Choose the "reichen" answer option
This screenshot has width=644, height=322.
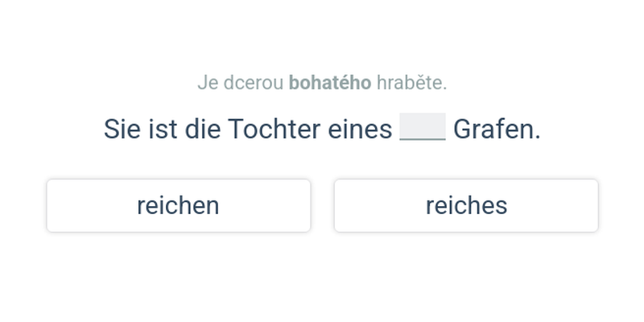pyautogui.click(x=178, y=206)
